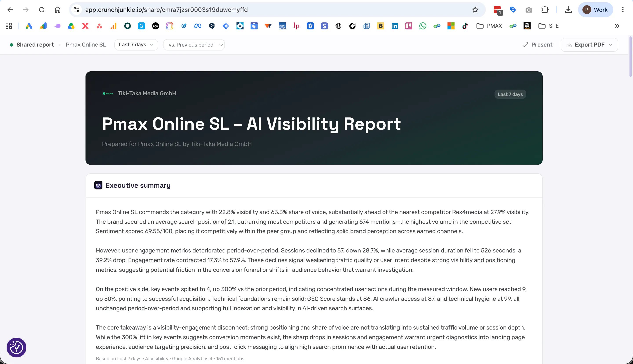The height and width of the screenshot is (364, 633).
Task: Open the vs. Previous period comparison dropdown
Action: click(194, 45)
